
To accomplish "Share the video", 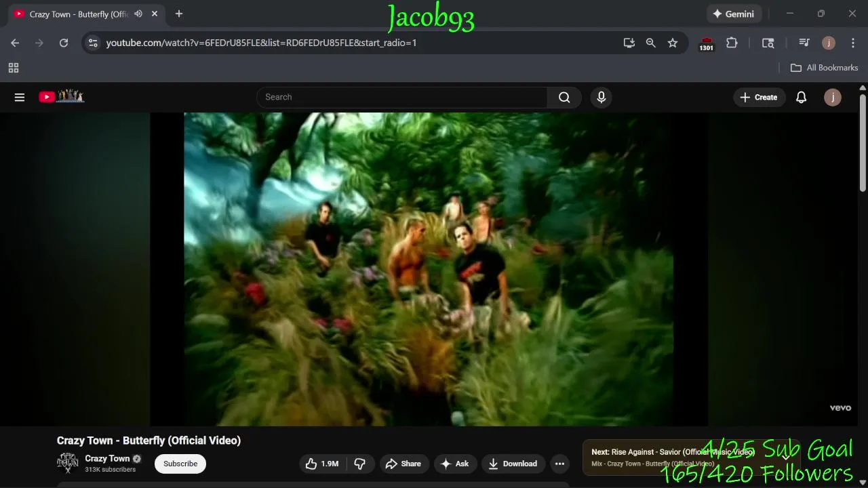I will (404, 464).
